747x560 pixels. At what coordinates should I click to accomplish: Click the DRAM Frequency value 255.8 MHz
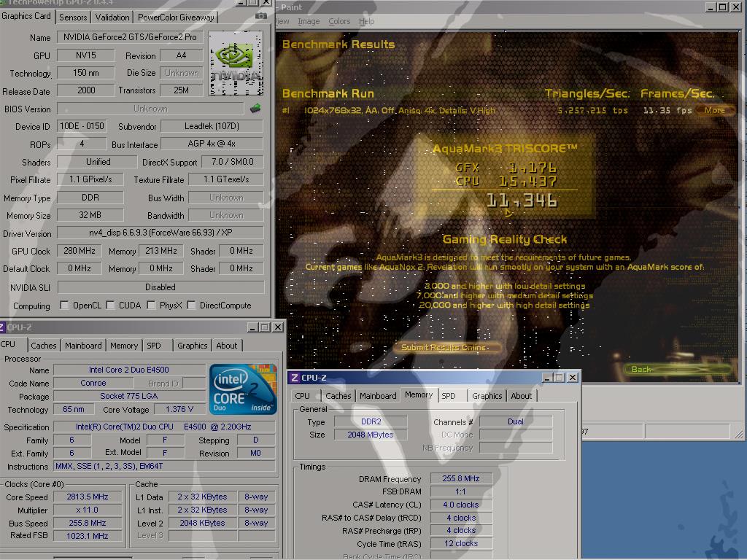[x=461, y=478]
